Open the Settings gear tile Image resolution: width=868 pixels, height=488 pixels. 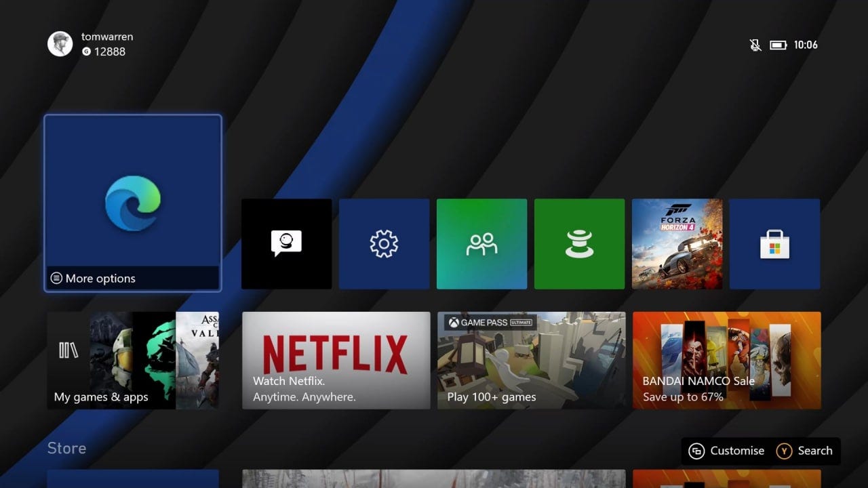click(384, 244)
